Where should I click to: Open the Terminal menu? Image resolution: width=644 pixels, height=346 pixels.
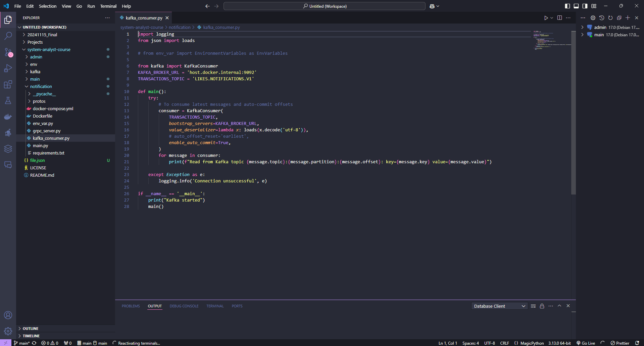[x=108, y=6]
